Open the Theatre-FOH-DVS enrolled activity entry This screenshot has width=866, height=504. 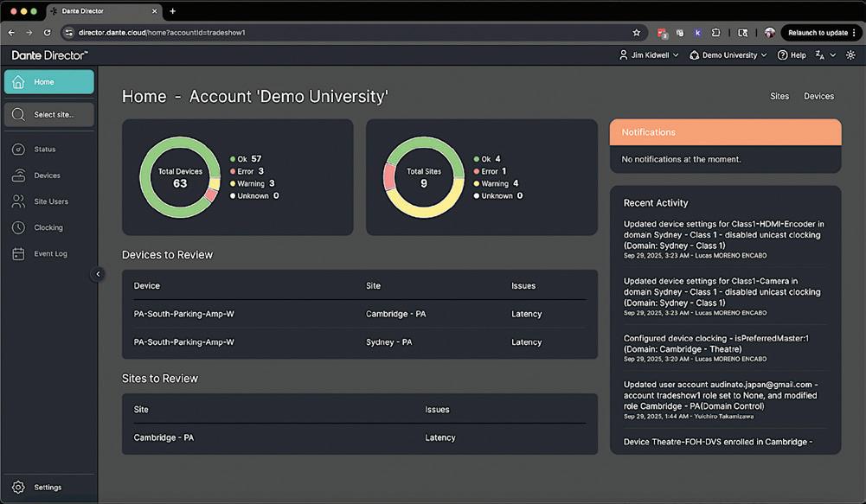718,442
